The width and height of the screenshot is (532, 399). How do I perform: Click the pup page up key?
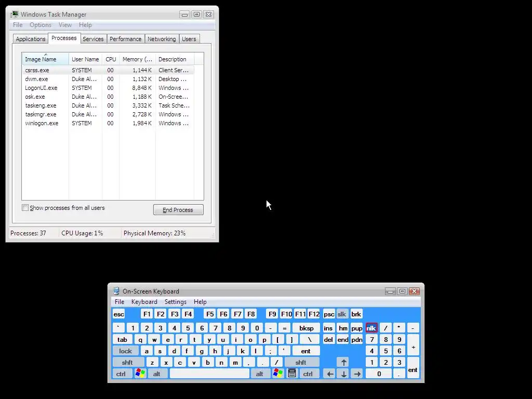click(356, 328)
